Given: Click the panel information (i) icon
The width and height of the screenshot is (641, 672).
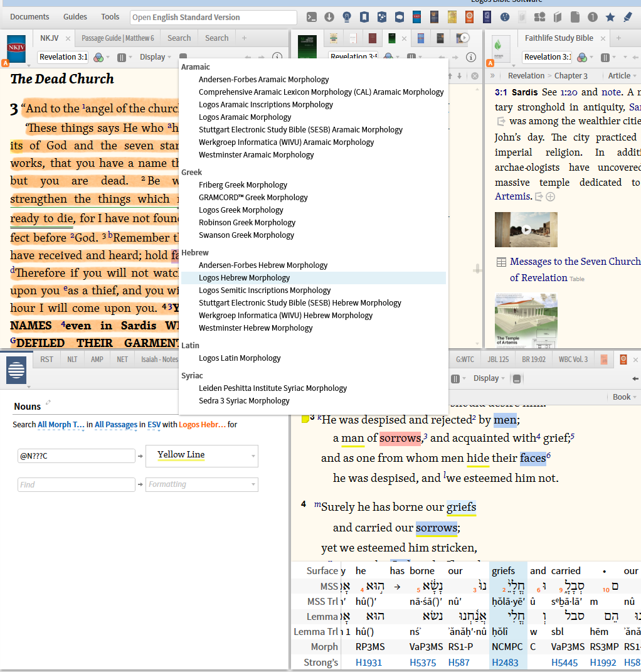Looking at the screenshot, I should tap(278, 56).
